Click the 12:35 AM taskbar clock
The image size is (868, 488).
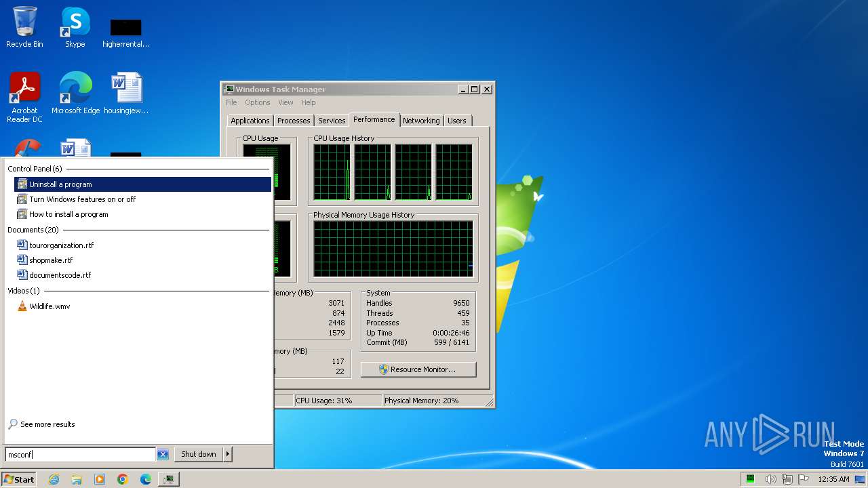(833, 479)
